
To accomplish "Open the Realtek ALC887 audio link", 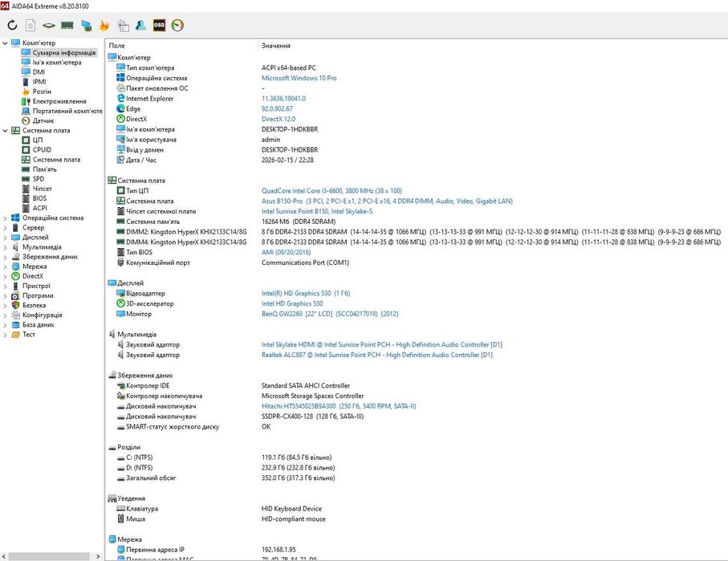I will (377, 355).
